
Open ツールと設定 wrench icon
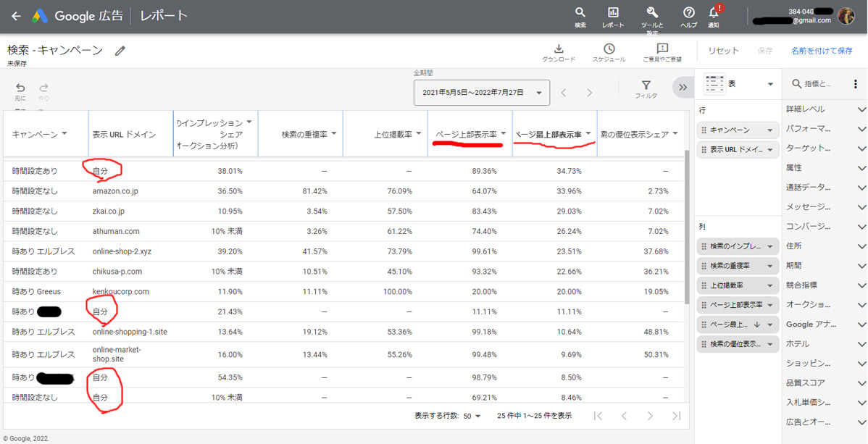coord(652,13)
